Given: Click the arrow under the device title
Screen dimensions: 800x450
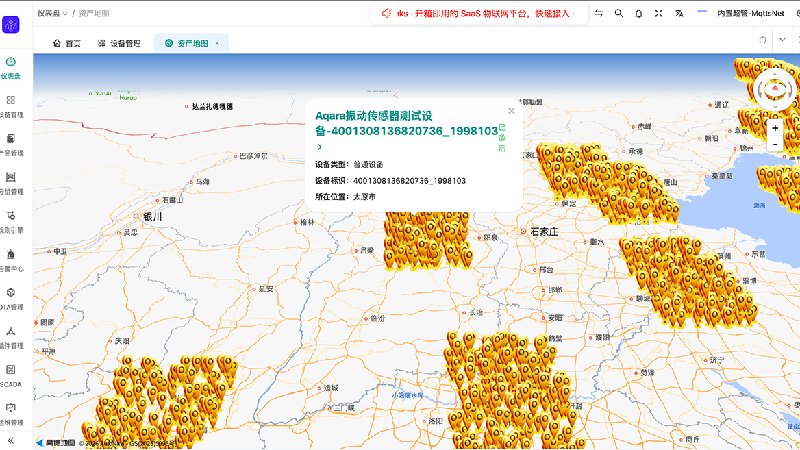Looking at the screenshot, I should [x=319, y=147].
